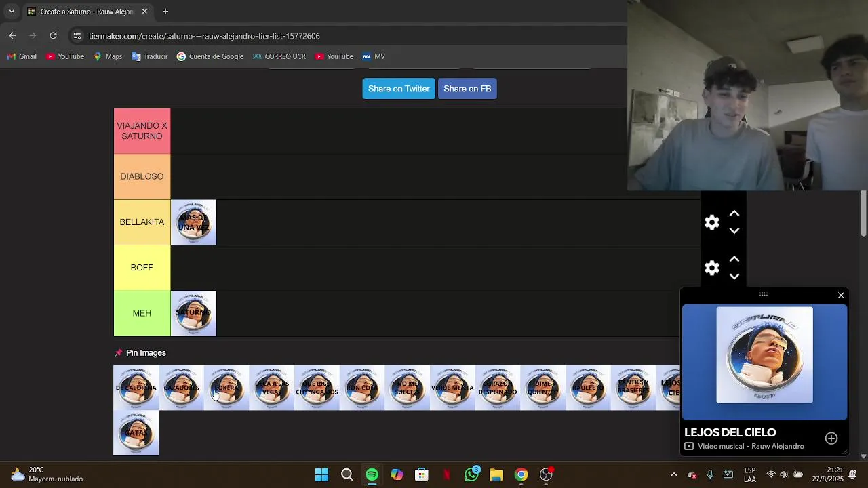
Task: Open the browser tab search dropdown
Action: (x=11, y=12)
